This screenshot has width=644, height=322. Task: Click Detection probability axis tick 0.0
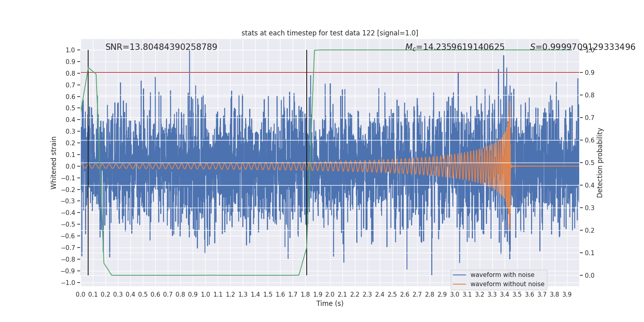click(x=590, y=276)
